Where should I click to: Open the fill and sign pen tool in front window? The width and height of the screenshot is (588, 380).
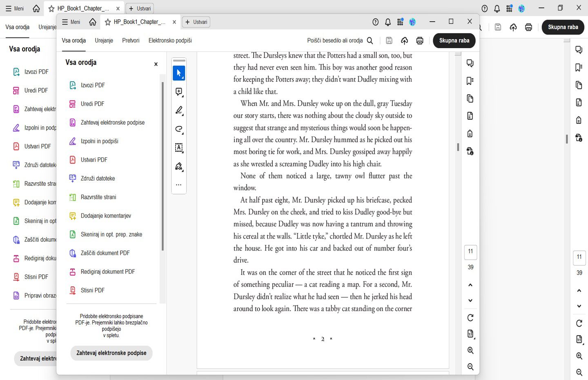(x=179, y=166)
